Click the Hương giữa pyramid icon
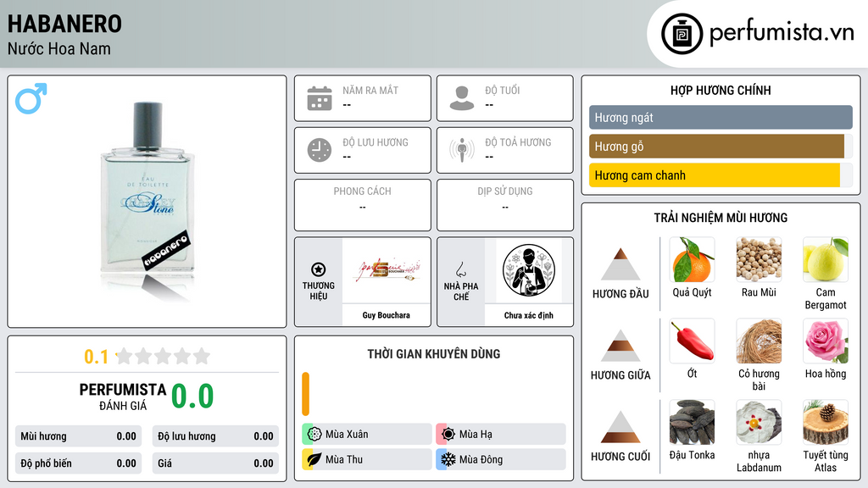Viewport: 868px width, 488px height. tap(620, 346)
